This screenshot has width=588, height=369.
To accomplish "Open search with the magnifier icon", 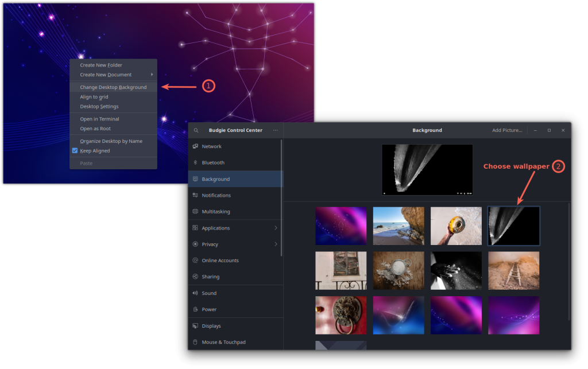I will 196,130.
